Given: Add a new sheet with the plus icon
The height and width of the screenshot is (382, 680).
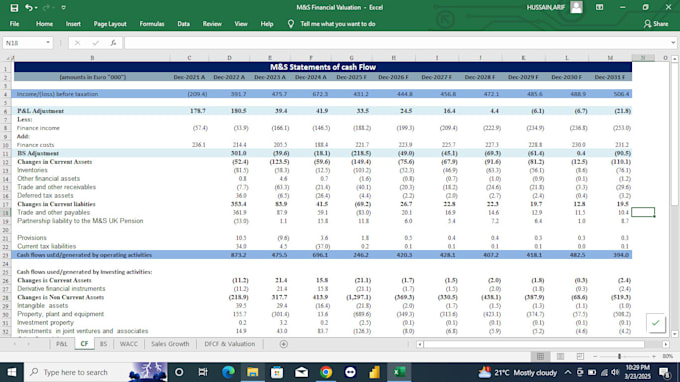Looking at the screenshot, I should (284, 344).
